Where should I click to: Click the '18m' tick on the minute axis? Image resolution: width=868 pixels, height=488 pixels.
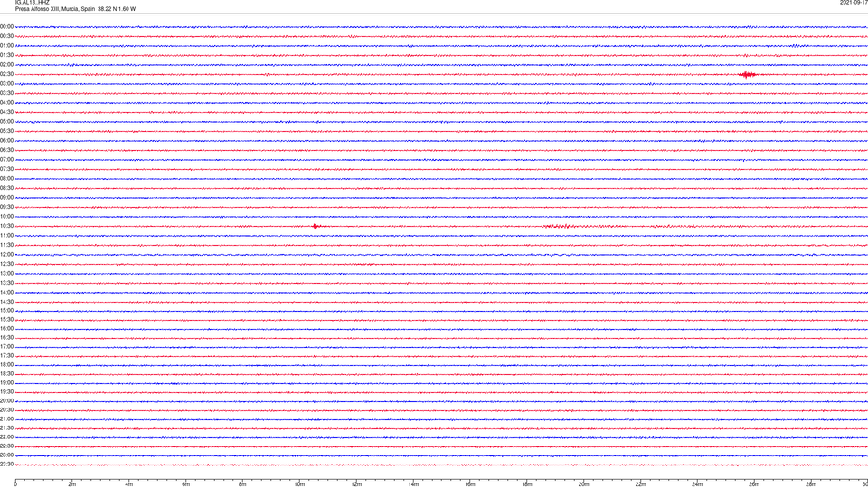pos(527,484)
